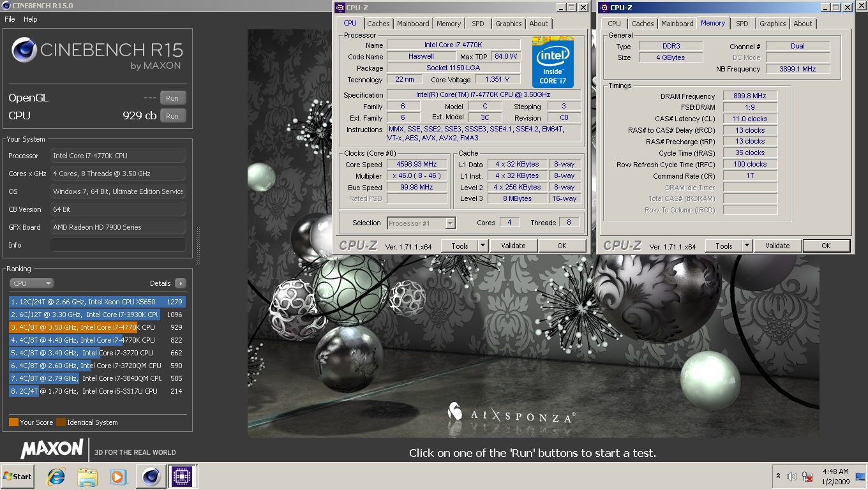Image resolution: width=868 pixels, height=490 pixels.
Task: Open the ranking CPU type dropdown
Action: click(x=31, y=283)
